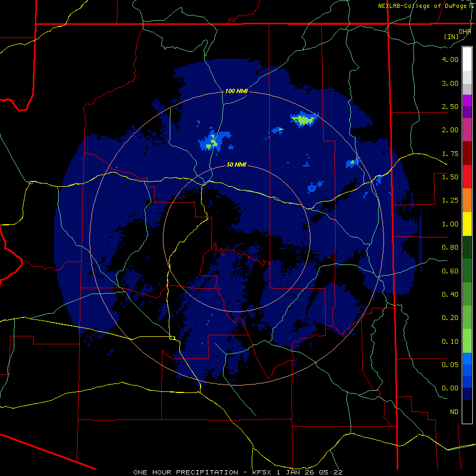Select the pink legend swatch near 2.00
476x476 pixels.
[x=467, y=130]
